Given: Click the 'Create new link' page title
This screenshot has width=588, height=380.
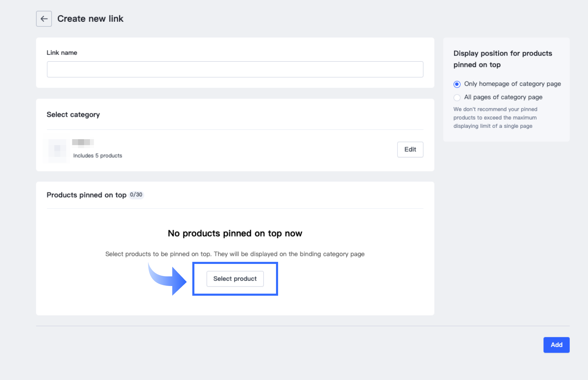Looking at the screenshot, I should click(x=90, y=19).
